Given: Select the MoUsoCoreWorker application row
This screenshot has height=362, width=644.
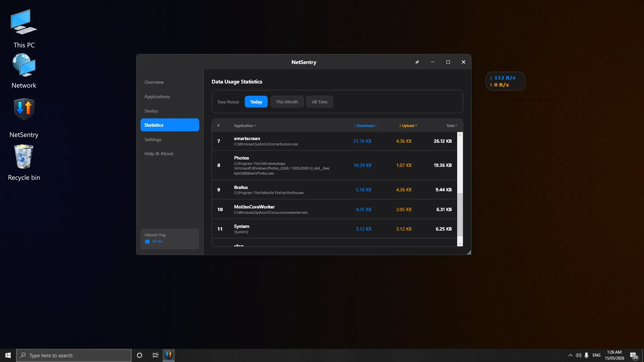Looking at the screenshot, I should pyautogui.click(x=334, y=209).
